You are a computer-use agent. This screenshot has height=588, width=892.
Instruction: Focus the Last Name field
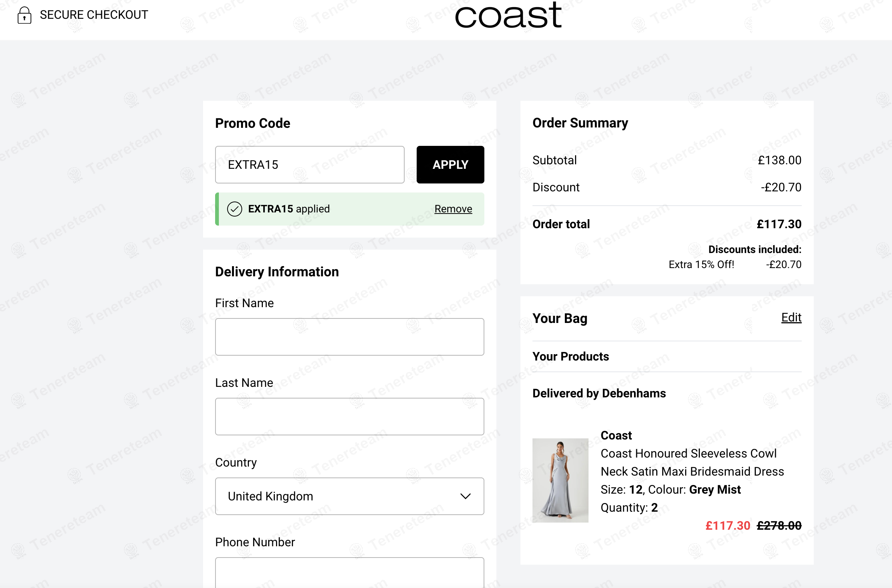click(x=349, y=417)
